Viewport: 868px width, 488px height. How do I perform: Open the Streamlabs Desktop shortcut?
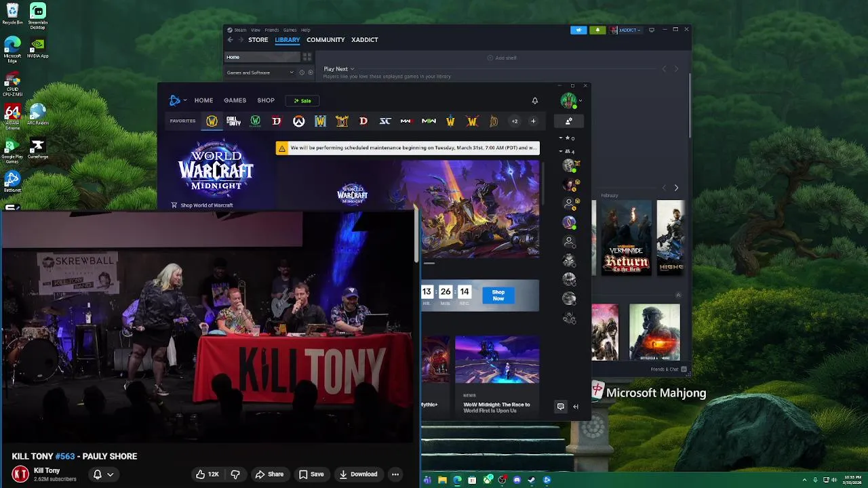tap(38, 17)
